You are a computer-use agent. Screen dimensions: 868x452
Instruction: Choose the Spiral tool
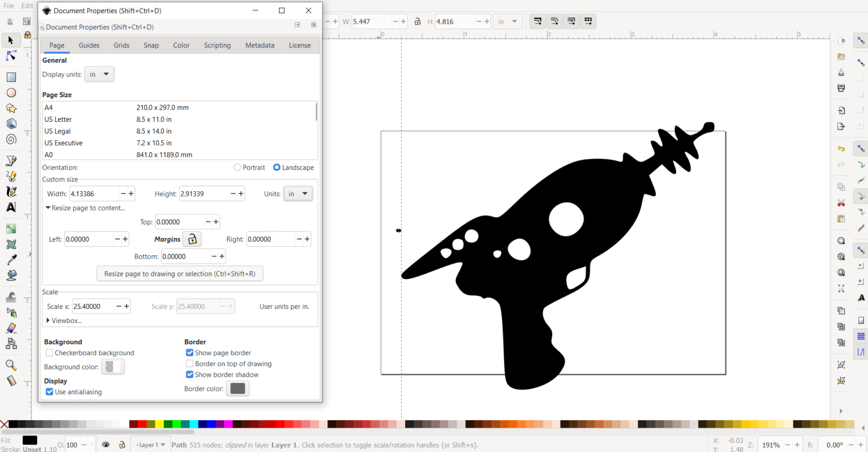(x=11, y=139)
